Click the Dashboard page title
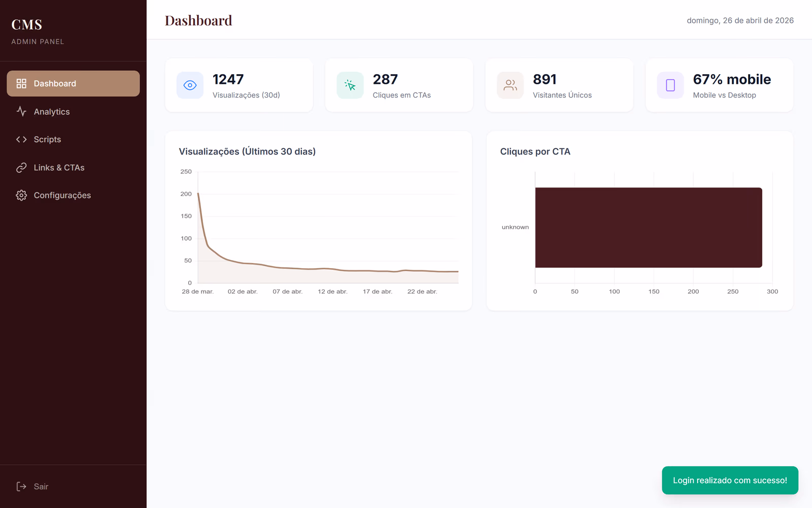 tap(198, 20)
